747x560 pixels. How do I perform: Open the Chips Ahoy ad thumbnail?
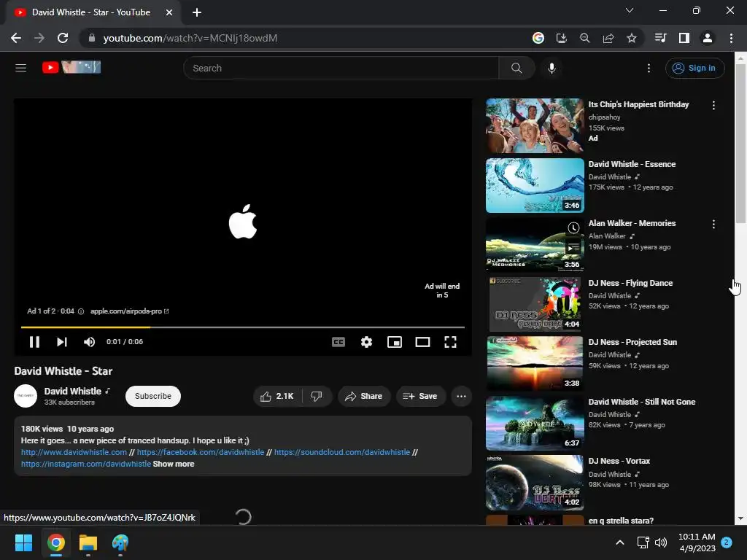535,125
